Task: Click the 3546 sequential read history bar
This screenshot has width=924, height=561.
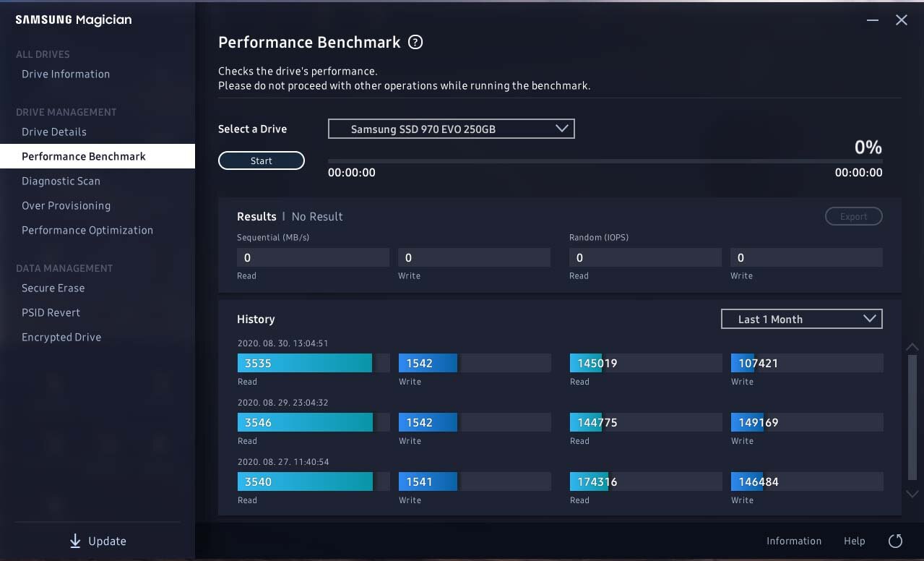Action: click(313, 422)
